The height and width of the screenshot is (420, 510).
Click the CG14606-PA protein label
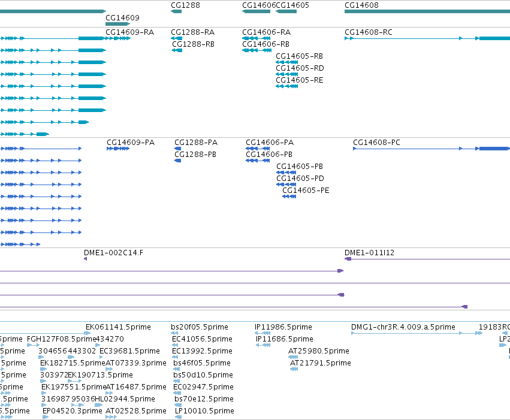tap(270, 143)
